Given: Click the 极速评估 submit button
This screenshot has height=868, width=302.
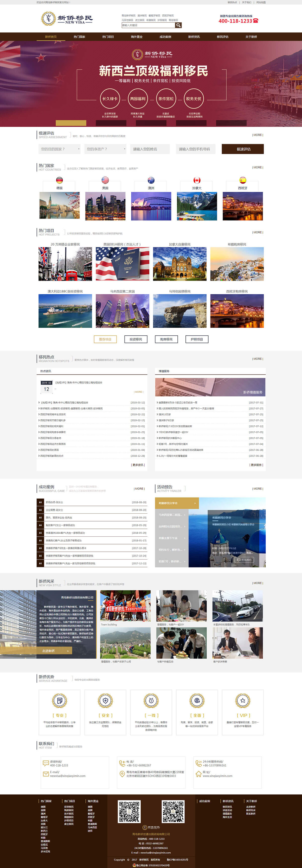Looking at the screenshot, I should coord(243,149).
